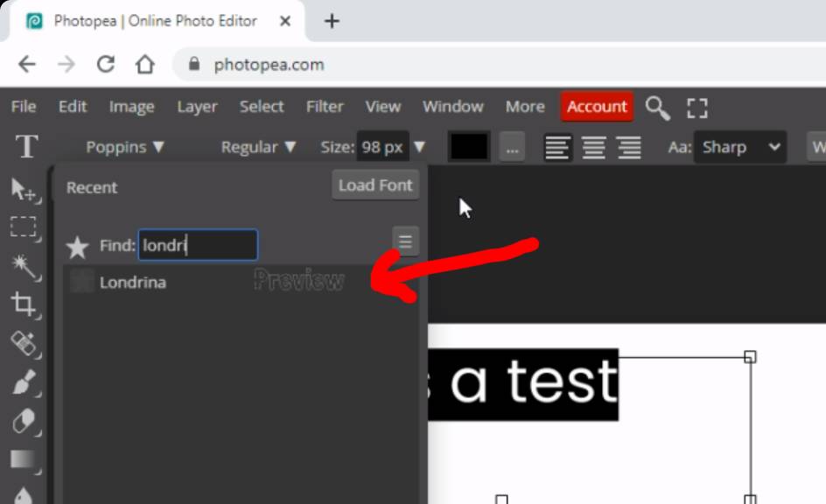The image size is (826, 504).
Task: Open the font list options menu
Action: click(404, 240)
